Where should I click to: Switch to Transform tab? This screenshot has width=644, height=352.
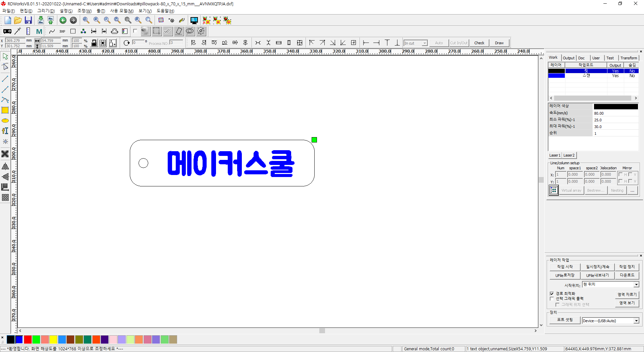629,58
